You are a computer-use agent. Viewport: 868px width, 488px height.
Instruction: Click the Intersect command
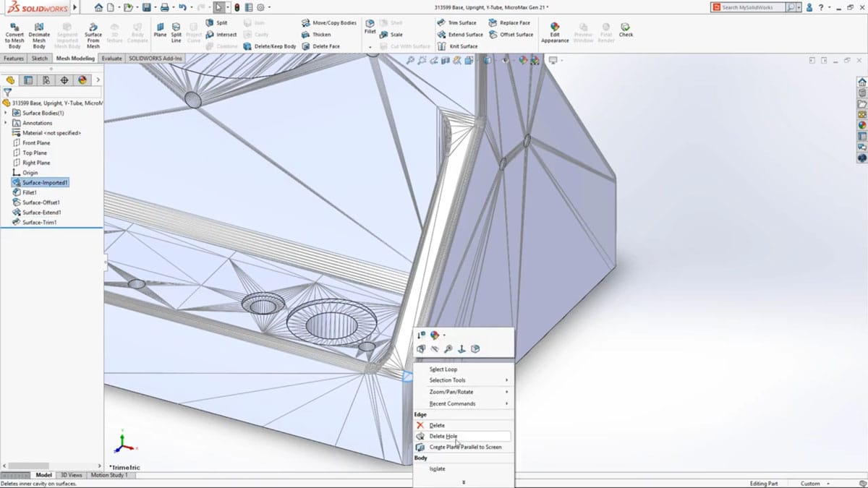(221, 35)
